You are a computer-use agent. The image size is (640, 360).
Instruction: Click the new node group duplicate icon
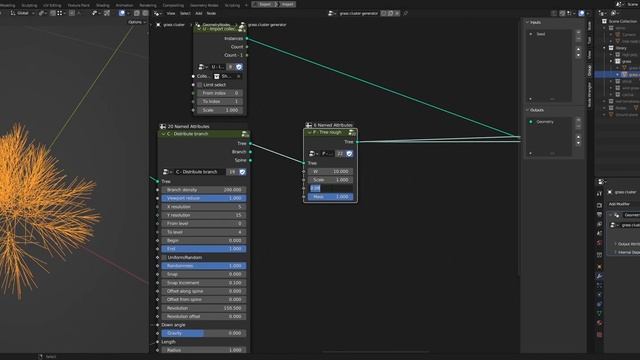[x=390, y=13]
